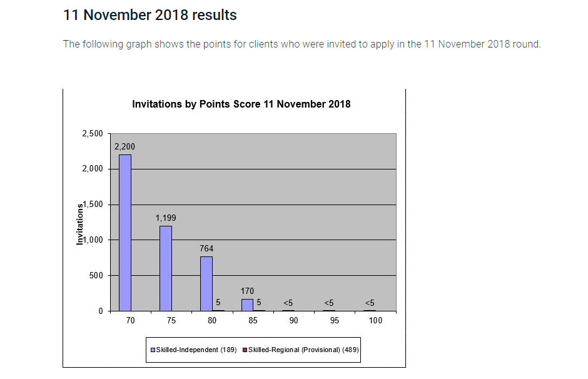The width and height of the screenshot is (588, 379).
Task: Select the '11 November 2018 results' heading
Action: [x=150, y=15]
